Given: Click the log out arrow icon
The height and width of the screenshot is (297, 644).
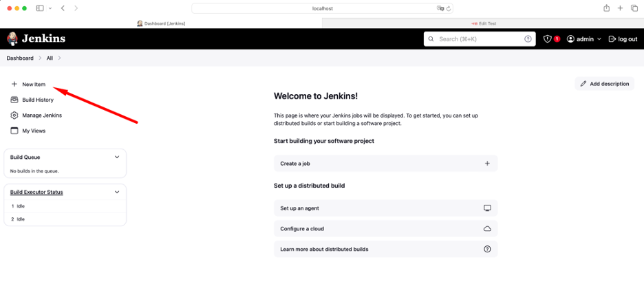Looking at the screenshot, I should [612, 39].
